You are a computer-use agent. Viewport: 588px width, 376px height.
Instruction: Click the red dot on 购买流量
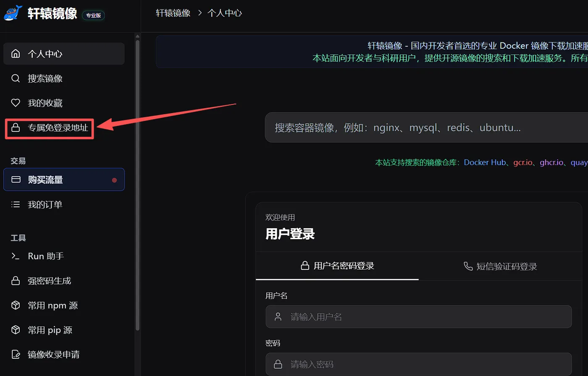[x=114, y=180]
